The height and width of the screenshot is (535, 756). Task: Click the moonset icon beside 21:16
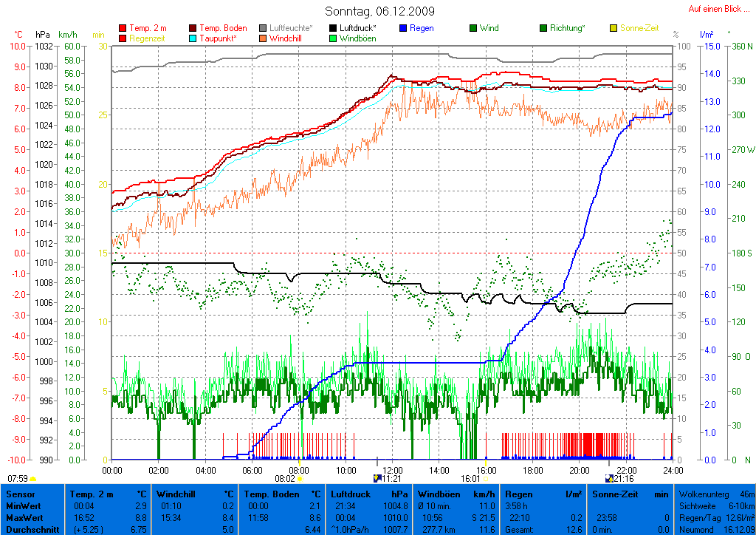click(x=608, y=479)
